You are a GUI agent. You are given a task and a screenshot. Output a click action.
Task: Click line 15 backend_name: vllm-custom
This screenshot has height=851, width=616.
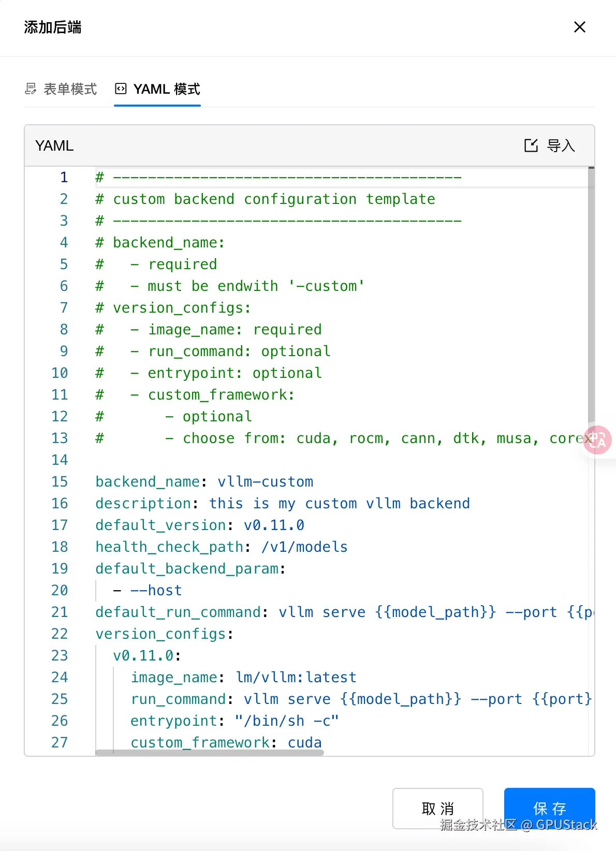pos(204,481)
